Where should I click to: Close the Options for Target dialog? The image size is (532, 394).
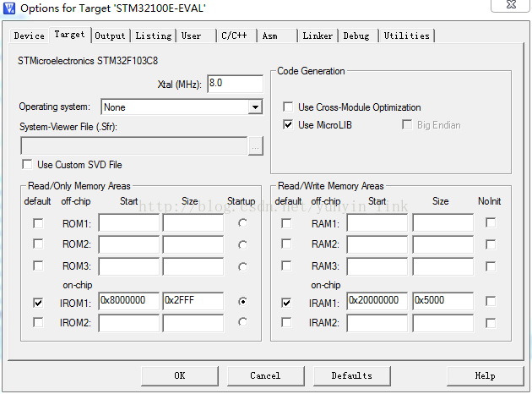pos(511,5)
